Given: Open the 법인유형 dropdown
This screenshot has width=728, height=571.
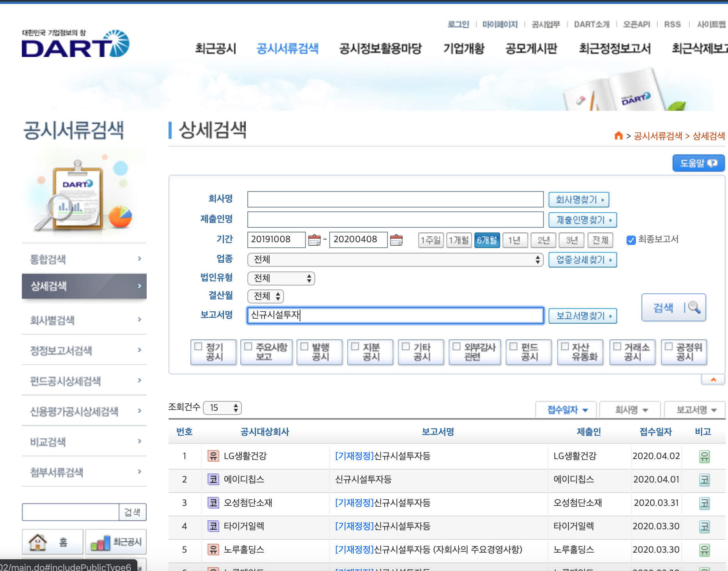Looking at the screenshot, I should (x=281, y=278).
